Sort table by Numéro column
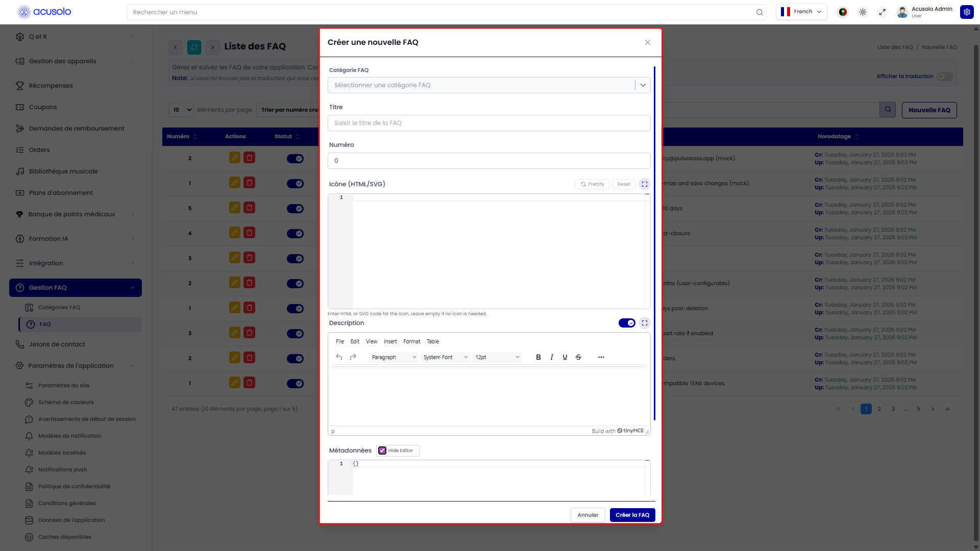Image resolution: width=980 pixels, height=551 pixels. pos(182,137)
